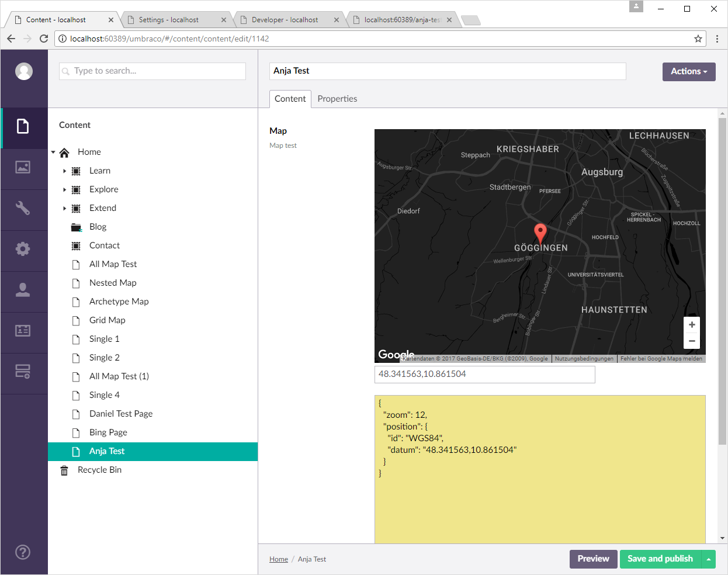Select the Content editor tab
This screenshot has width=728, height=575.
pos(290,99)
